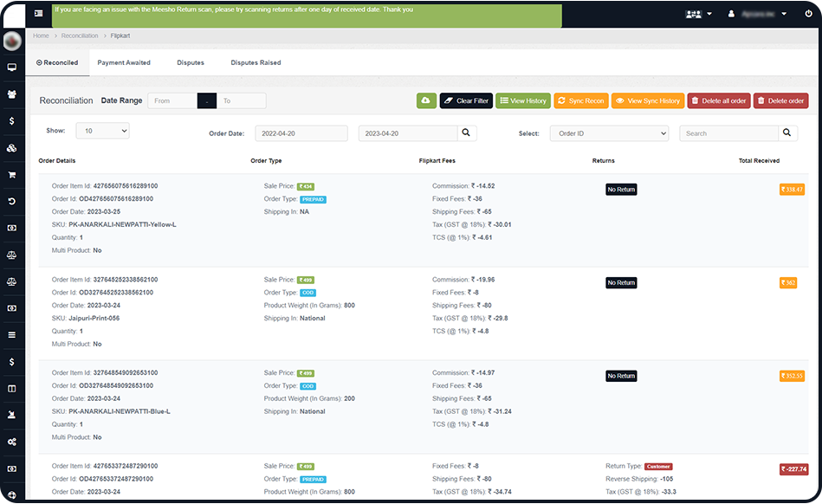The height and width of the screenshot is (504, 822).
Task: Open the Show 10 entries dropdown
Action: [103, 131]
